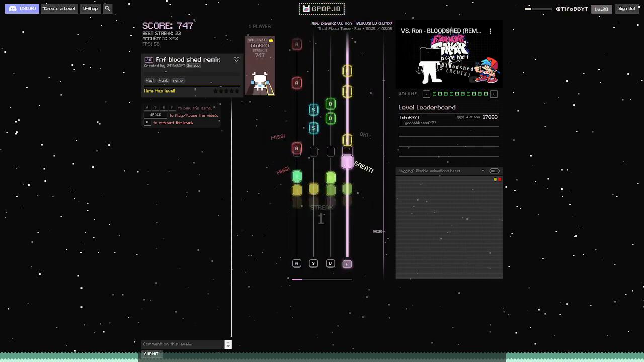The height and width of the screenshot is (362, 644).
Task: Open the video three-dot options menu
Action: pyautogui.click(x=490, y=31)
